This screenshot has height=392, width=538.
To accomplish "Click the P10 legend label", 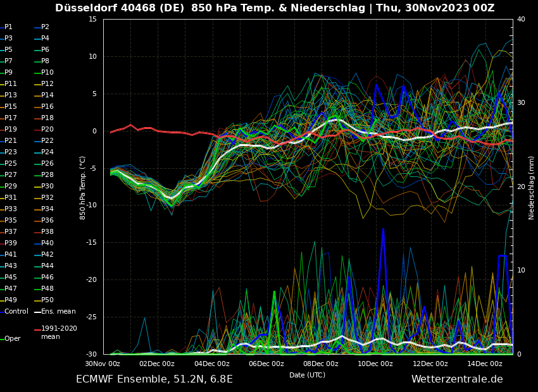I will point(47,73).
